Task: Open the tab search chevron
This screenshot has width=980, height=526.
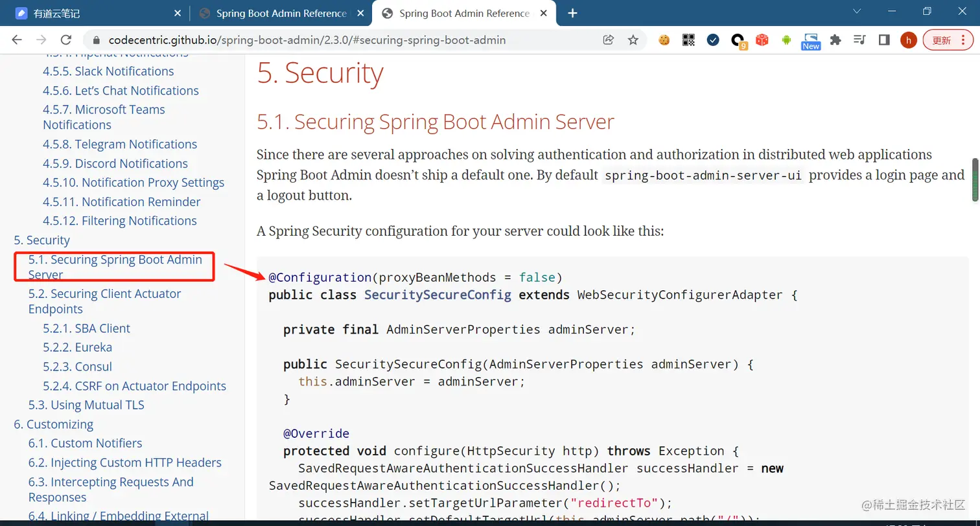Action: 857,12
